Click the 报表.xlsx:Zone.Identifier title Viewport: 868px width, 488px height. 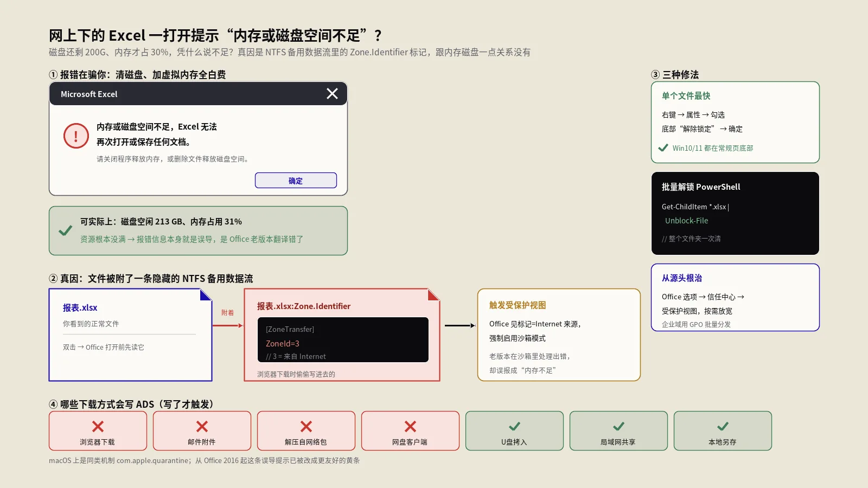click(304, 306)
